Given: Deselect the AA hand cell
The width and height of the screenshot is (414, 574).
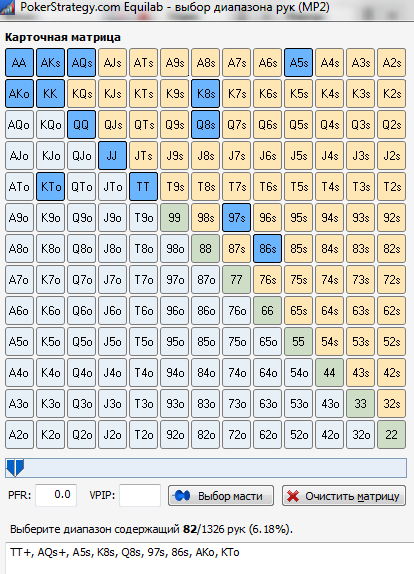Looking at the screenshot, I should pos(19,63).
